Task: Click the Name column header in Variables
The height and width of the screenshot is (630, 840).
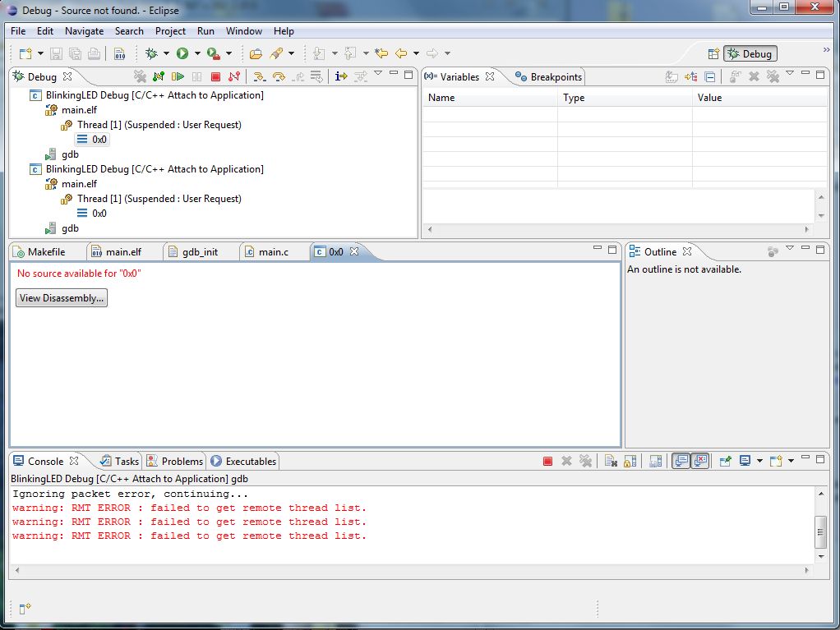Action: (490, 98)
